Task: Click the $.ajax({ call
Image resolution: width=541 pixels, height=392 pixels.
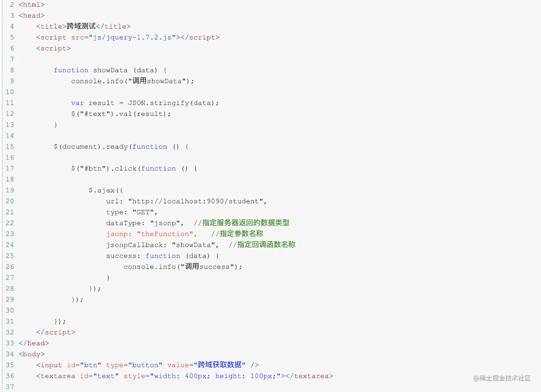Action: (106, 190)
